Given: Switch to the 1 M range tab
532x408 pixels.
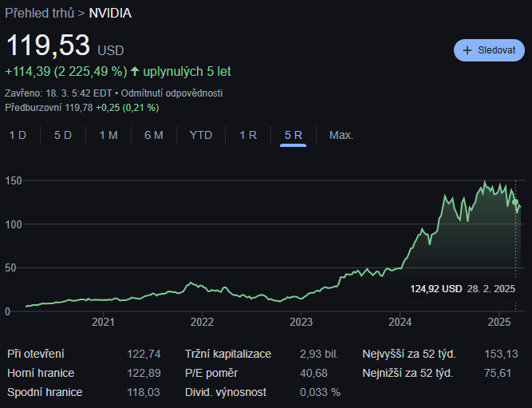Looking at the screenshot, I should [x=108, y=135].
